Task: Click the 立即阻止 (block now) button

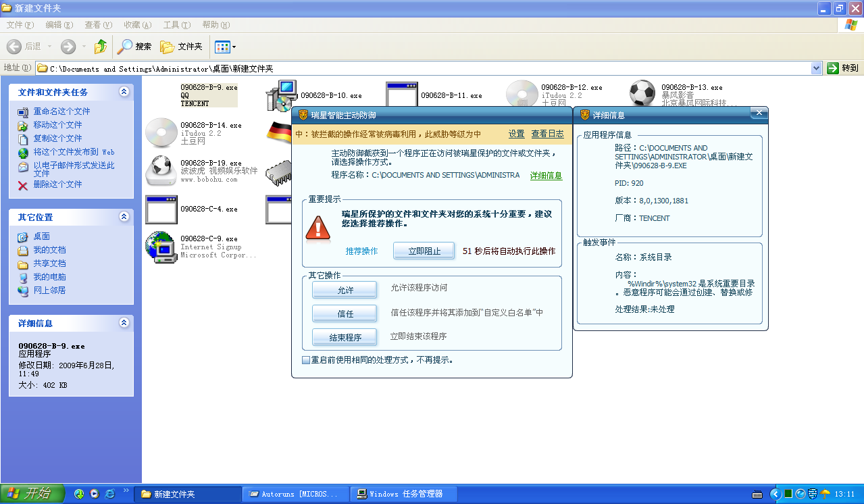Action: (424, 251)
